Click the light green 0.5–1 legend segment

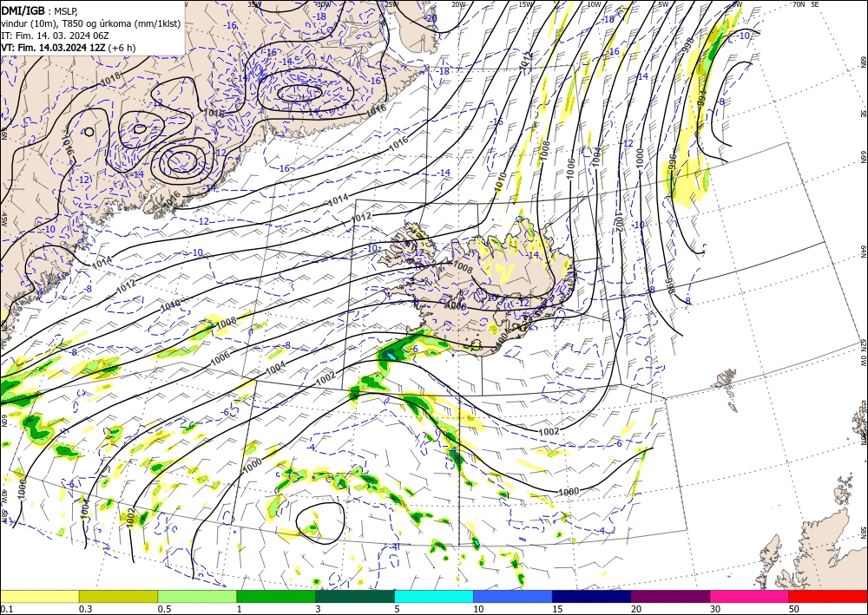tap(197, 596)
